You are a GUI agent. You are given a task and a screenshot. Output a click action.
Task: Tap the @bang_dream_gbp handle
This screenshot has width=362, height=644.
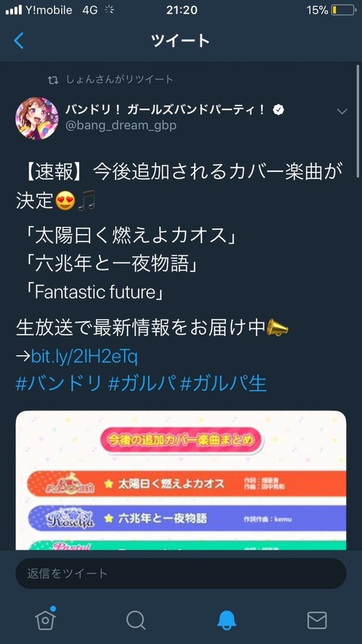tap(121, 125)
